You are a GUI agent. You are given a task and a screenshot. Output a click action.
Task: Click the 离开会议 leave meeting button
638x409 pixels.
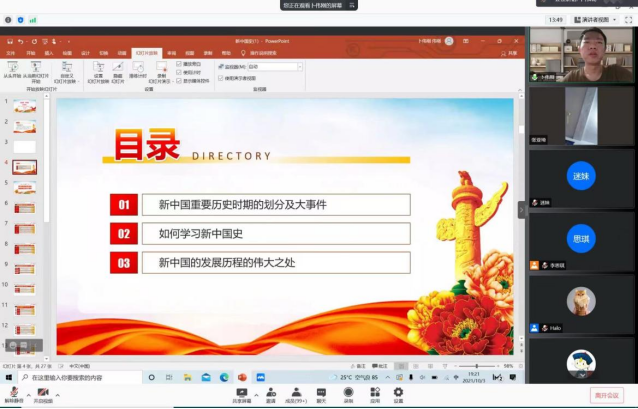click(606, 394)
